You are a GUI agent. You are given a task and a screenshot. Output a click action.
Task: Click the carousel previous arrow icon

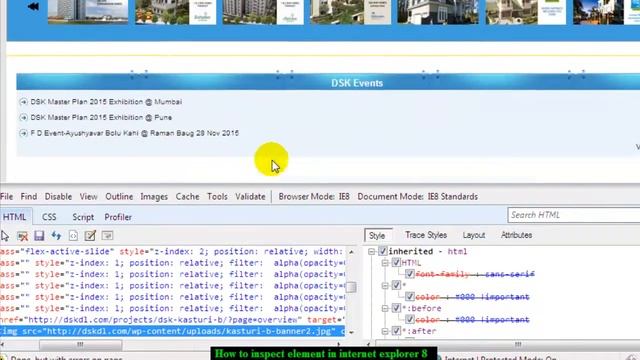pyautogui.click(x=33, y=7)
